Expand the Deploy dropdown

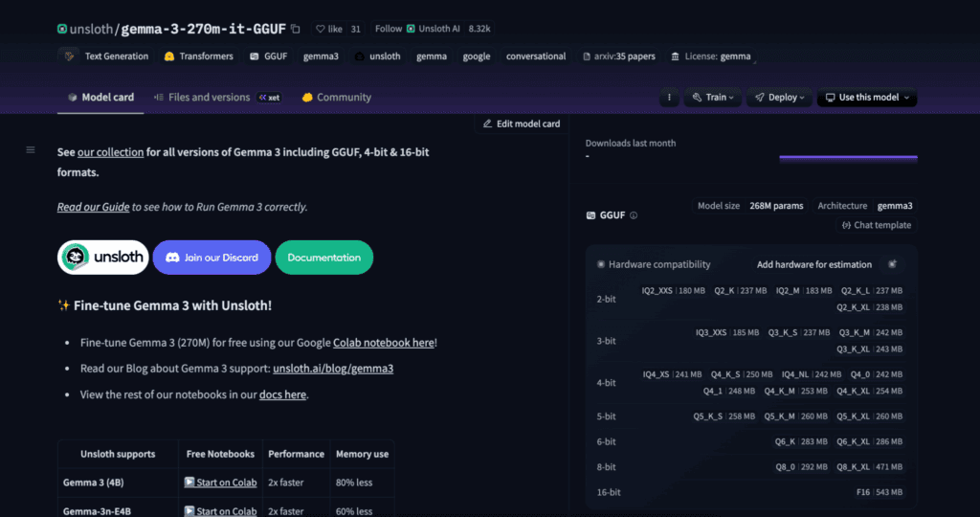pos(779,98)
